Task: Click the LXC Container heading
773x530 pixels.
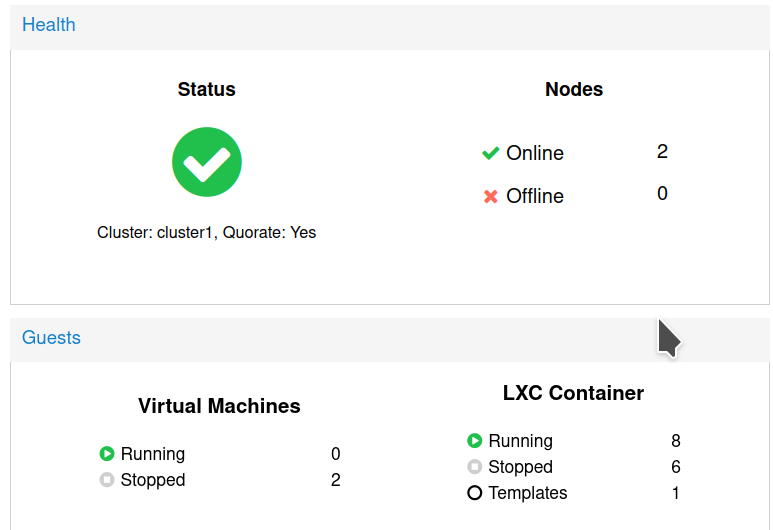Action: [573, 393]
